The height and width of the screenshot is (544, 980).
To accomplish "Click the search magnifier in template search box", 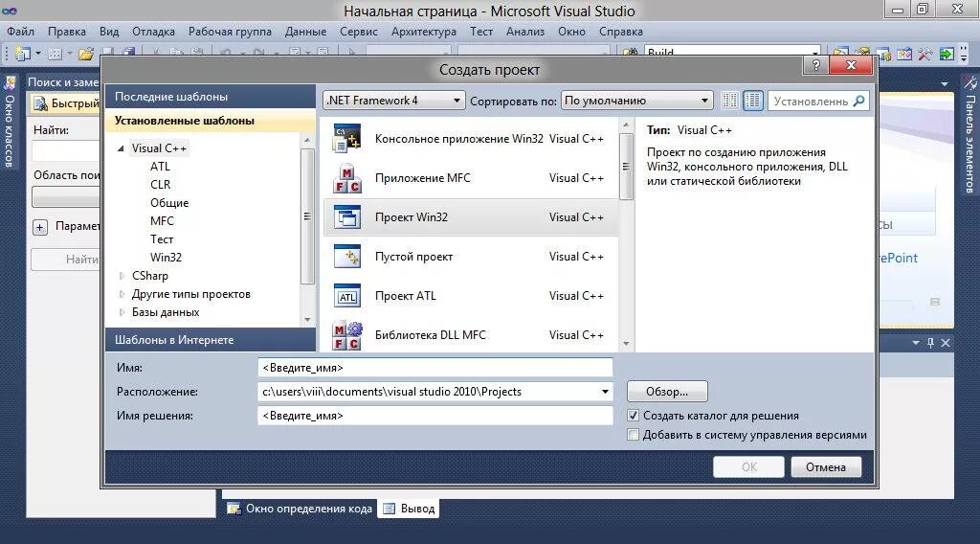I will (x=859, y=101).
